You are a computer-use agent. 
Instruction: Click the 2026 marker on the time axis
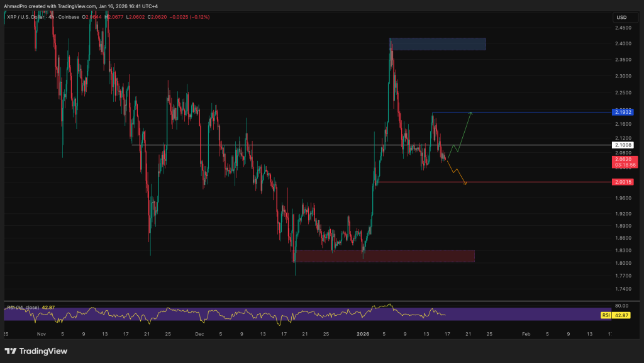[362, 335]
